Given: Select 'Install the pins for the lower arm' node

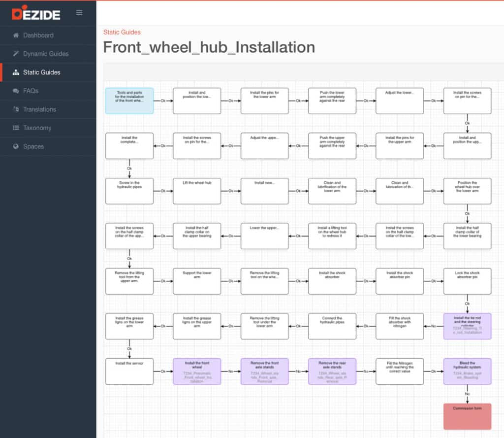Looking at the screenshot, I should (x=264, y=101).
